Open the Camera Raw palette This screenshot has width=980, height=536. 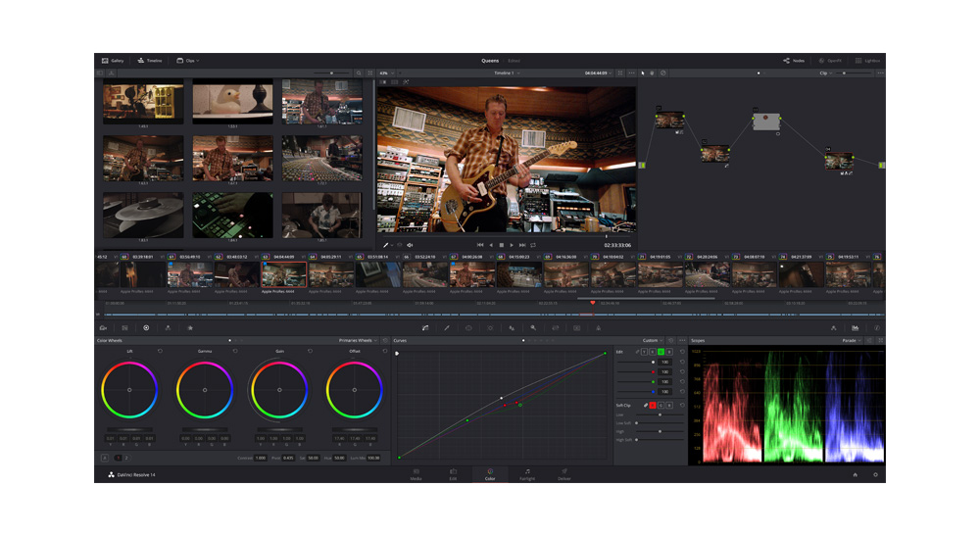point(103,327)
